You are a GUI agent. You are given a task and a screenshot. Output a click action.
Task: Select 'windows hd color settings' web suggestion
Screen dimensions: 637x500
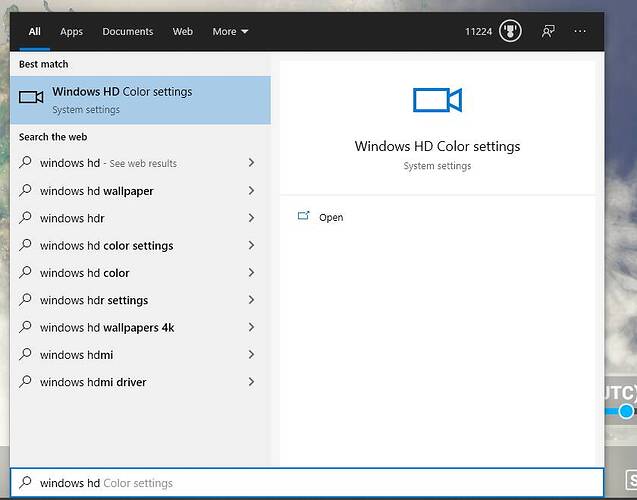click(x=141, y=245)
